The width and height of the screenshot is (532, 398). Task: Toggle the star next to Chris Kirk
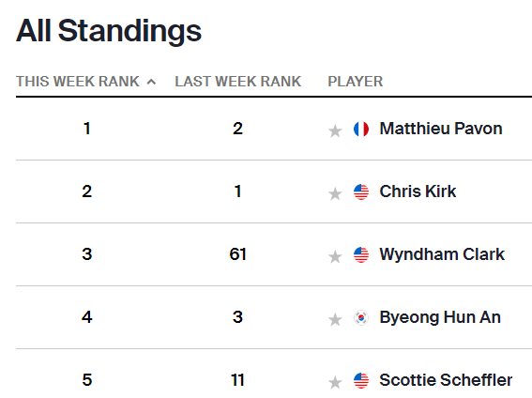pos(335,193)
